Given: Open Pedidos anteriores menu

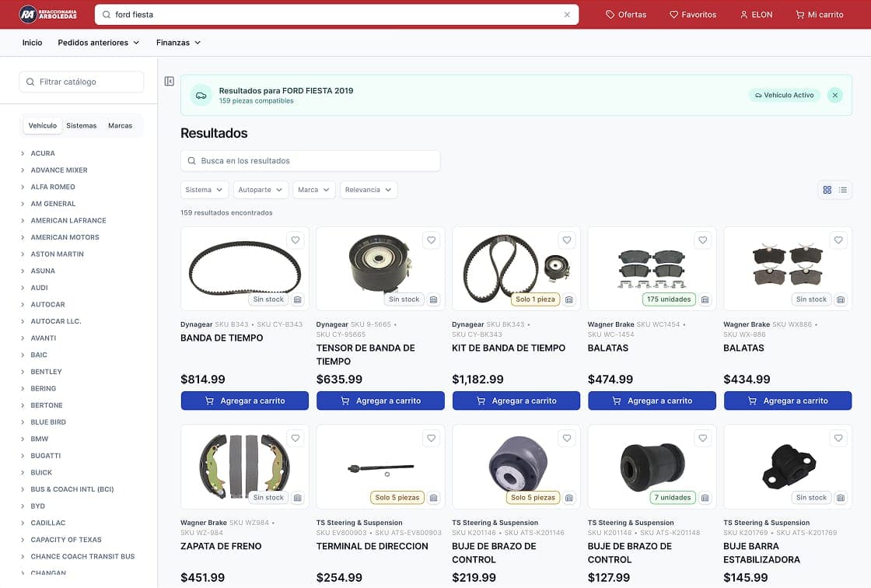Looking at the screenshot, I should tap(98, 42).
